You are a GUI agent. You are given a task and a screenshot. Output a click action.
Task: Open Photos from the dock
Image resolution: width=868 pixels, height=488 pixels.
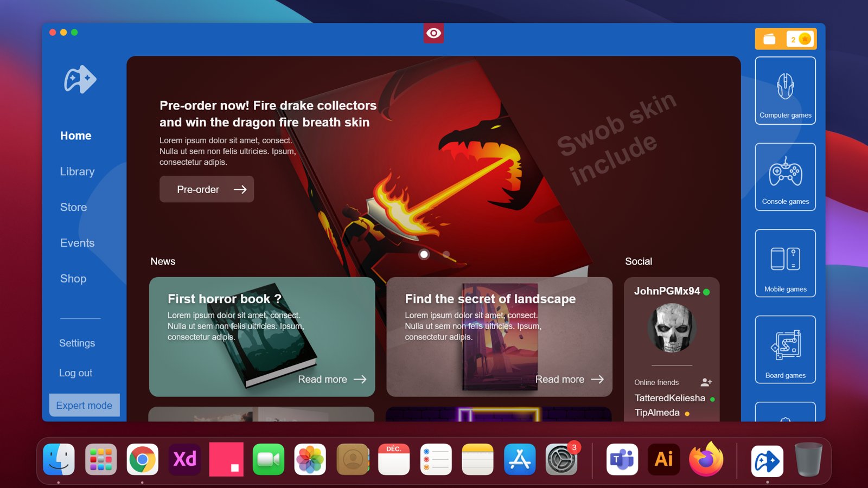tap(310, 459)
